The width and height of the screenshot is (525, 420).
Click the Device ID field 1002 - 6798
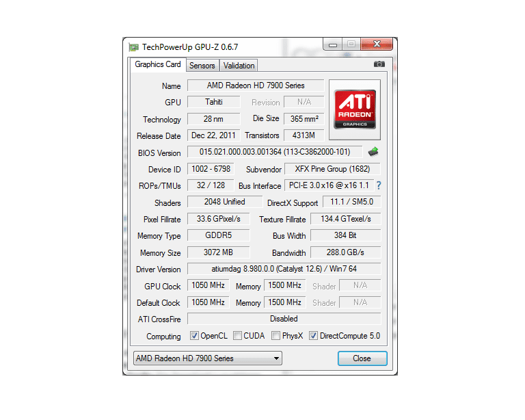[211, 169]
